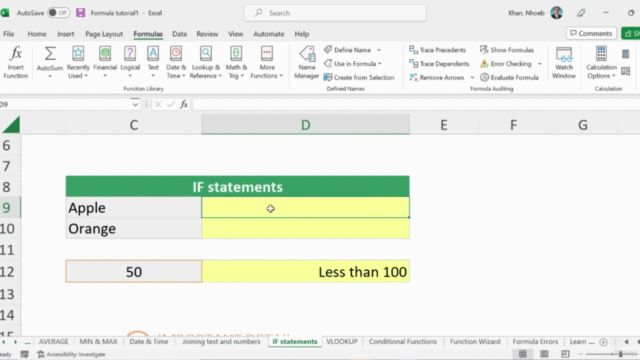The height and width of the screenshot is (360, 640).
Task: Click the Save icon in title bar
Action: (x=80, y=13)
